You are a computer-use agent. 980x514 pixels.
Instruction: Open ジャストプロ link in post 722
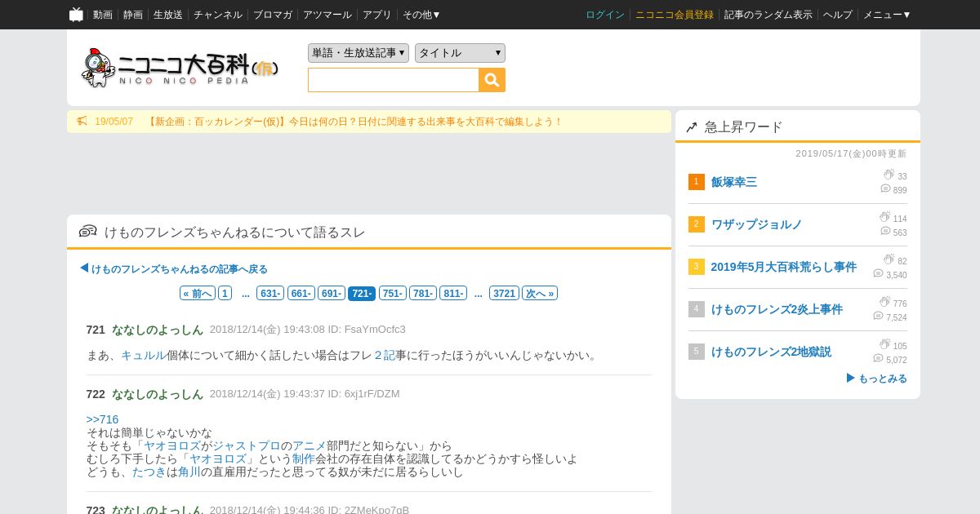click(247, 445)
